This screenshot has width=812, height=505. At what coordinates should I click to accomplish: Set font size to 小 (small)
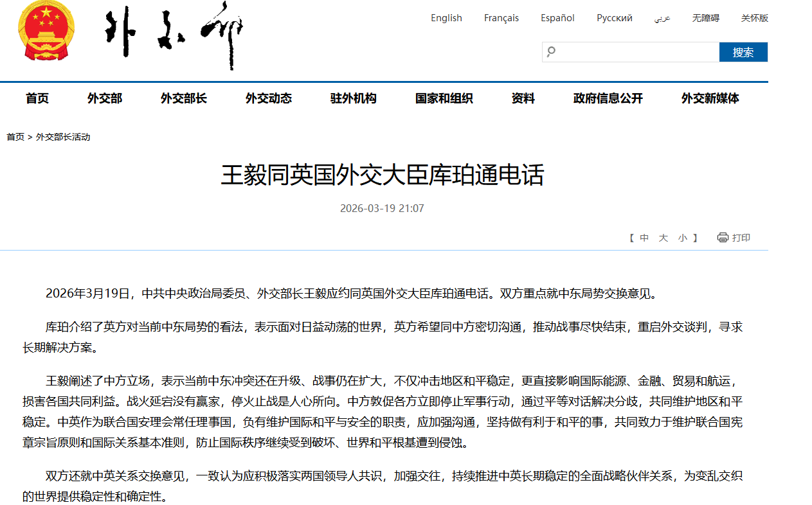click(x=682, y=238)
